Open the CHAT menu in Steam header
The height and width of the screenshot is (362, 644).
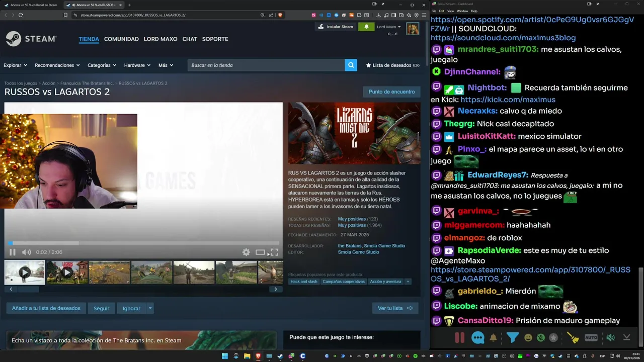click(190, 39)
